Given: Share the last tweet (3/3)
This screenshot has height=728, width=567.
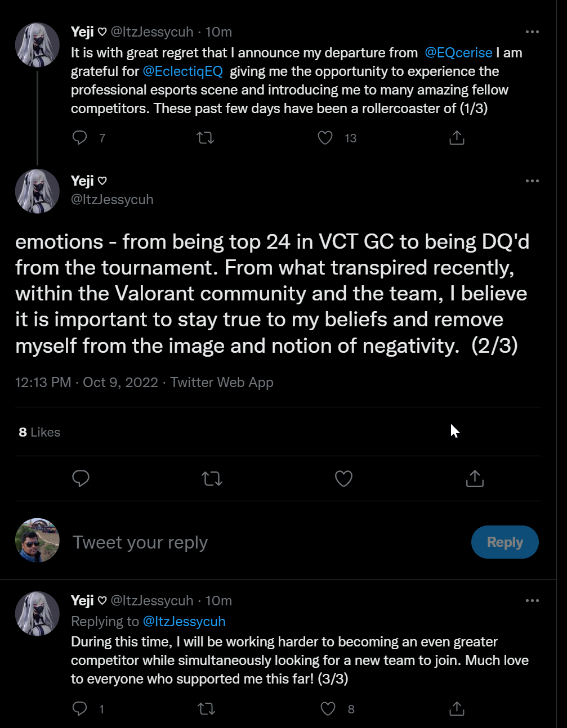Looking at the screenshot, I should click(457, 709).
